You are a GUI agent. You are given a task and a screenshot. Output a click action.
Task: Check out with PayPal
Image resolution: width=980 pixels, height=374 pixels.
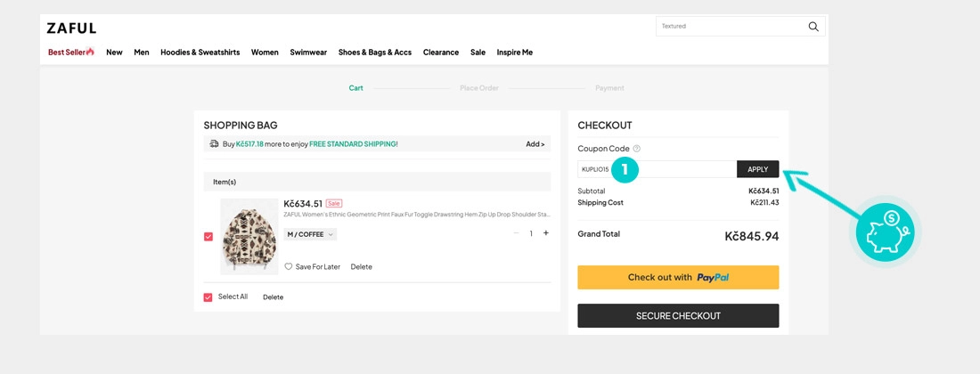(678, 277)
